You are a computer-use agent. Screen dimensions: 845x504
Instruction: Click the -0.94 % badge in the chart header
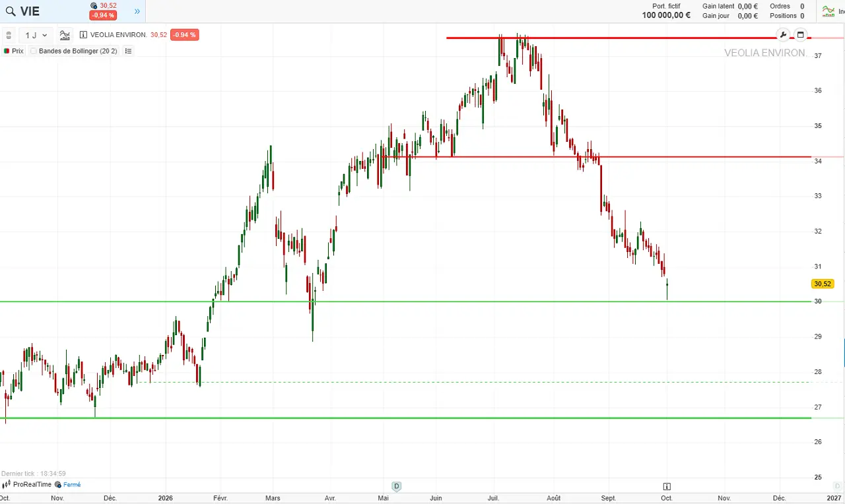[184, 35]
